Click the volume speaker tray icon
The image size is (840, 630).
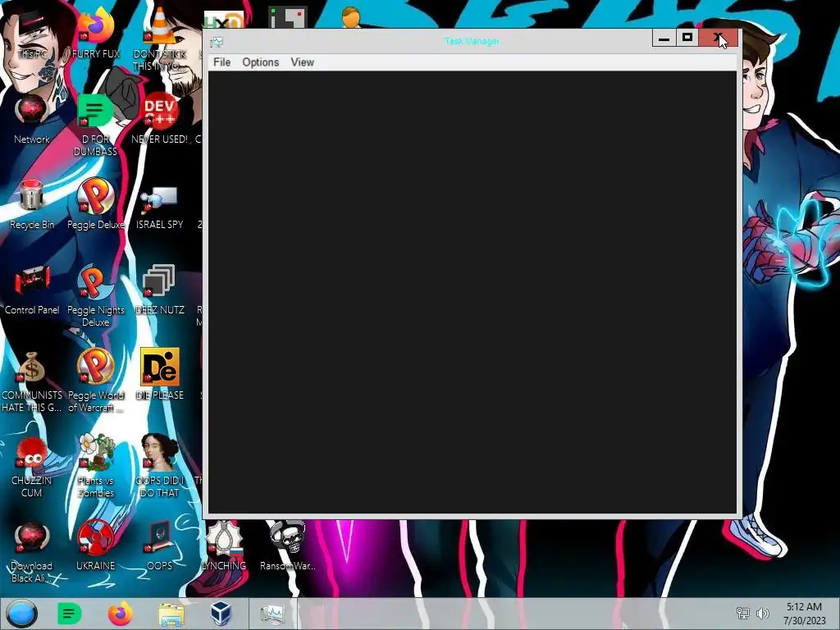pos(762,614)
